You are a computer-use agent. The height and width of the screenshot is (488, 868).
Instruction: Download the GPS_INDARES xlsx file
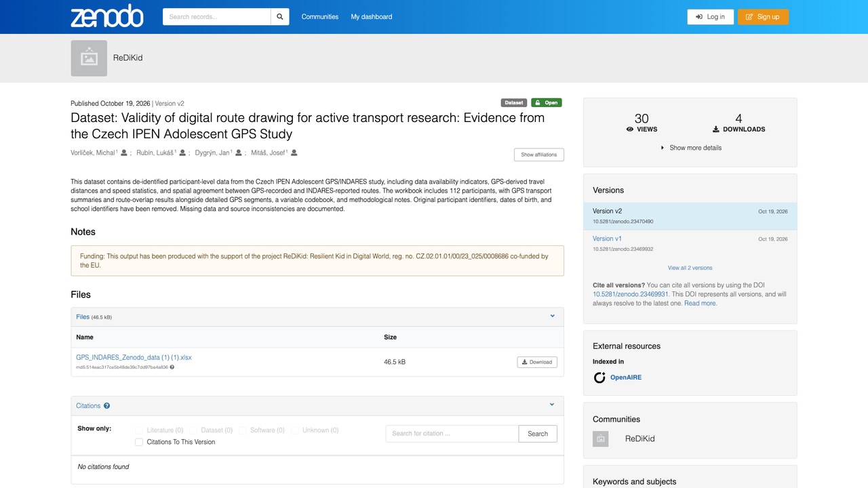(537, 362)
